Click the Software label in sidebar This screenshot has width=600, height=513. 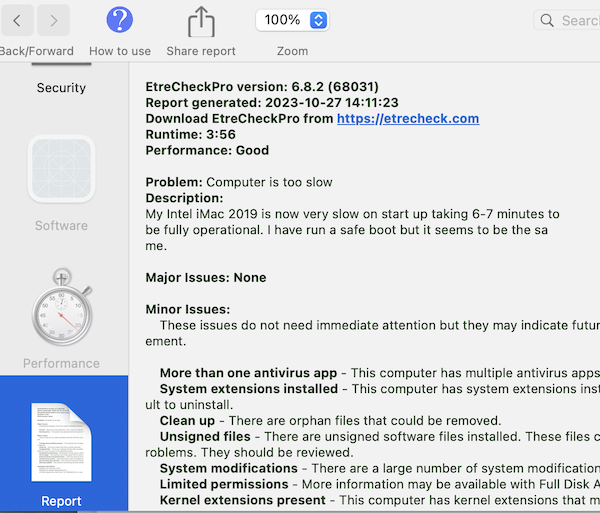coord(61,225)
